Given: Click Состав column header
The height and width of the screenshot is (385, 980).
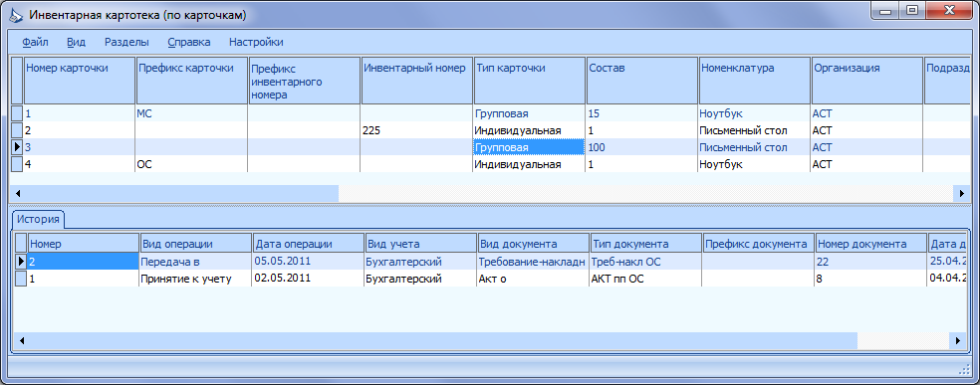Looking at the screenshot, I should click(641, 81).
